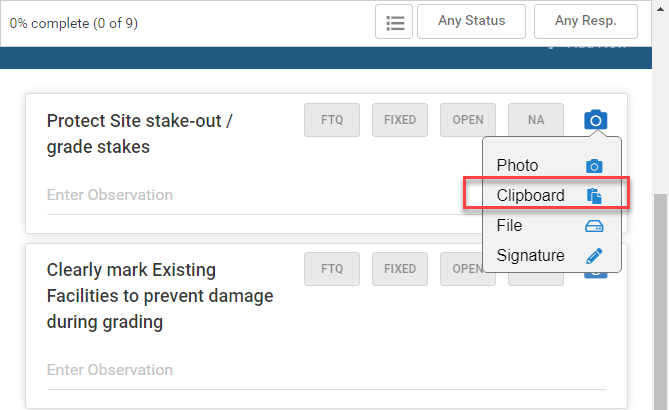Click the Clipboard paste icon
Image resolution: width=669 pixels, height=410 pixels.
pos(594,196)
